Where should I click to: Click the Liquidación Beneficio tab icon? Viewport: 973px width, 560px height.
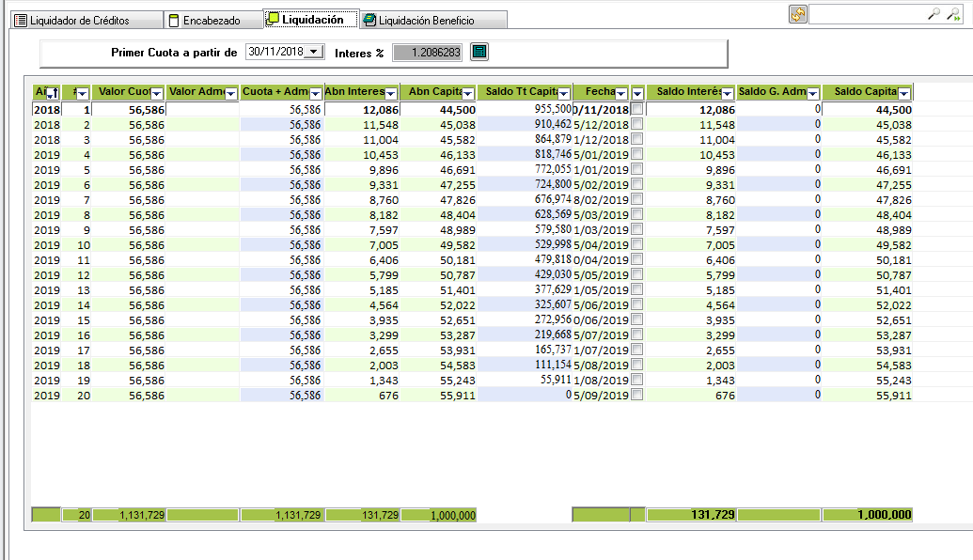(x=369, y=20)
